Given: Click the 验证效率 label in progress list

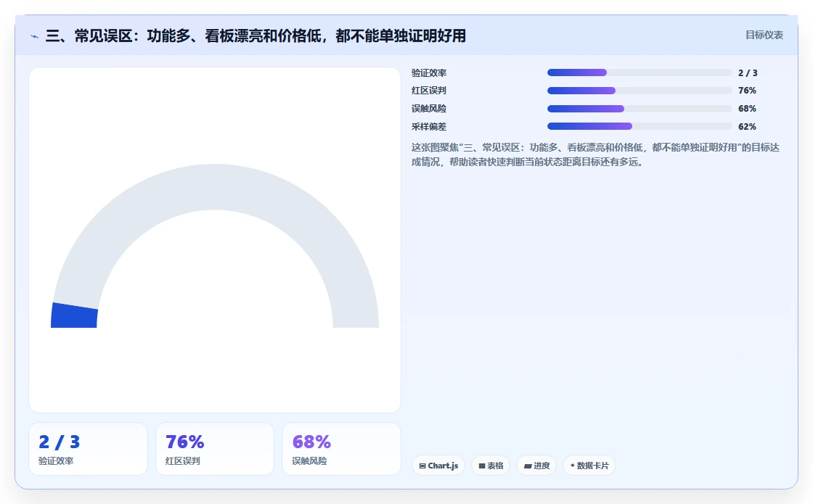Looking at the screenshot, I should [429, 73].
